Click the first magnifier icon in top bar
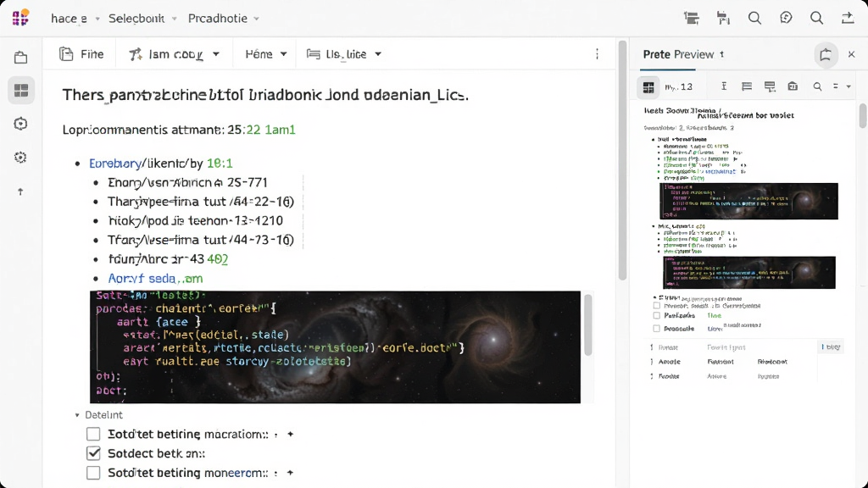Screen dimensions: 868x488 coord(754,19)
